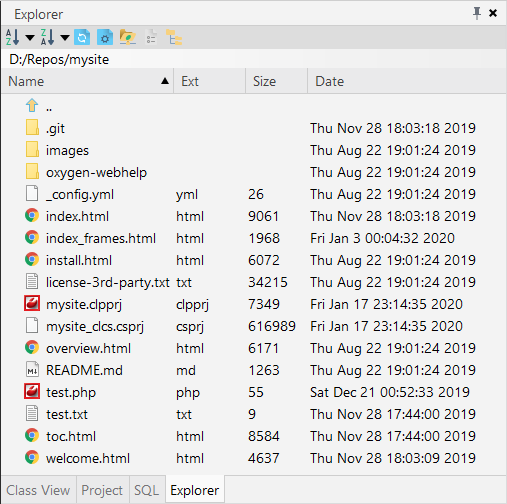Click the pin icon in Explorer header
Image resolution: width=507 pixels, height=504 pixels.
tap(477, 13)
